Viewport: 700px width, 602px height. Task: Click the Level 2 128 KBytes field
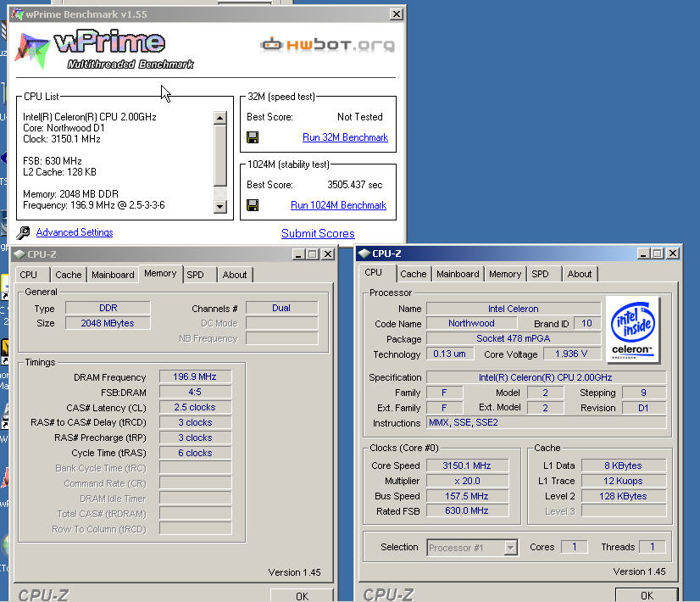pyautogui.click(x=623, y=496)
